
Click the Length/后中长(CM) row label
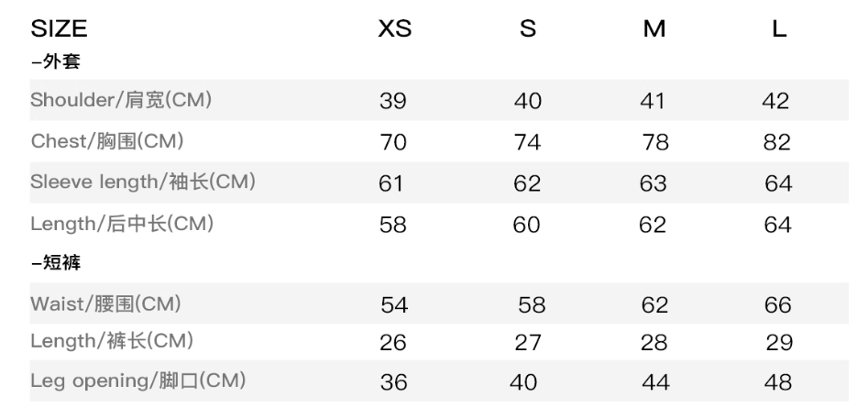coord(122,223)
